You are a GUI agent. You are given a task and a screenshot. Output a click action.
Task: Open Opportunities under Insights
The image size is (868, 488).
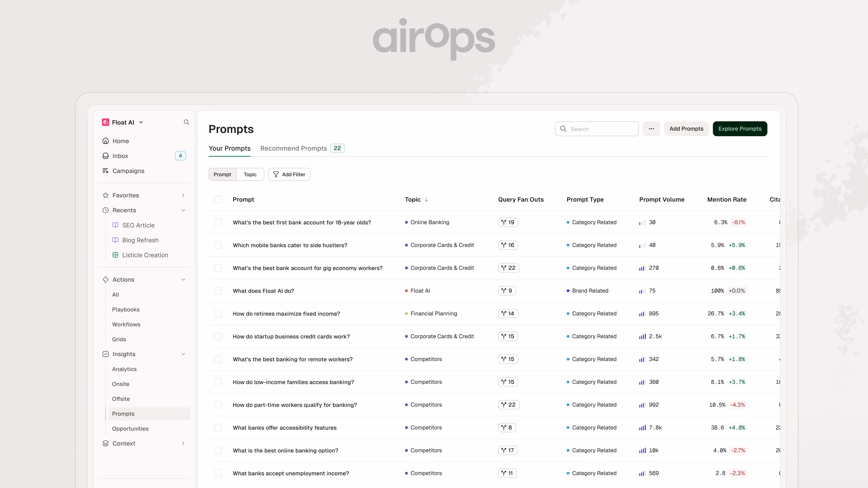tap(130, 428)
